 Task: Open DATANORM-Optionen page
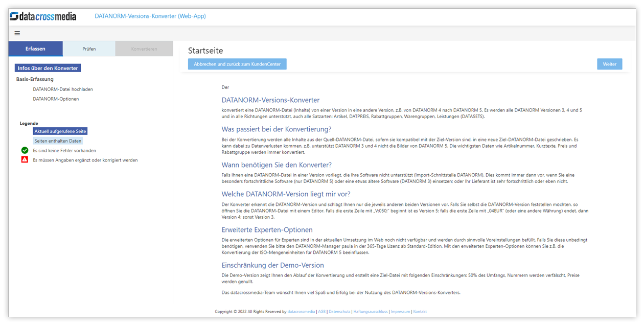[56, 99]
